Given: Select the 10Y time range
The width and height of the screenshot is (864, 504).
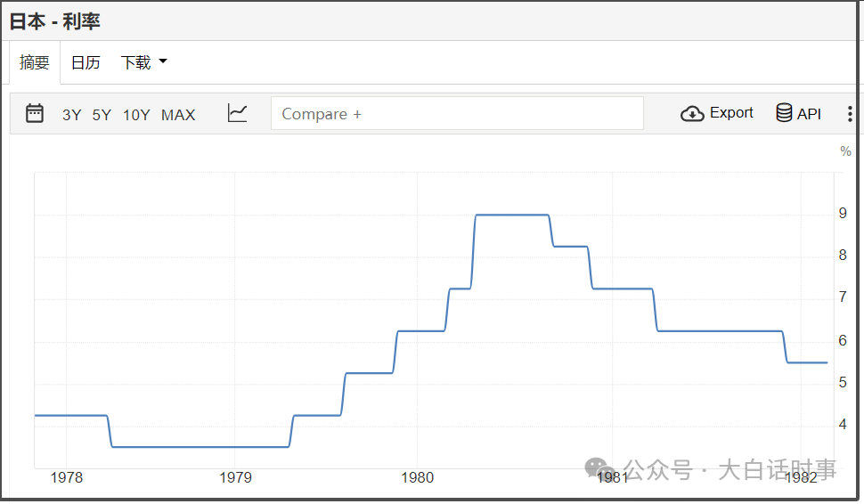Looking at the screenshot, I should (x=136, y=114).
